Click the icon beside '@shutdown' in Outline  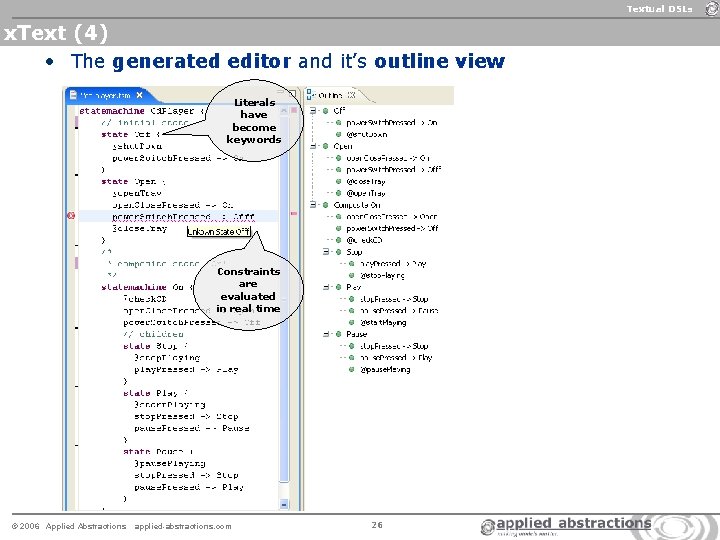tap(338, 135)
